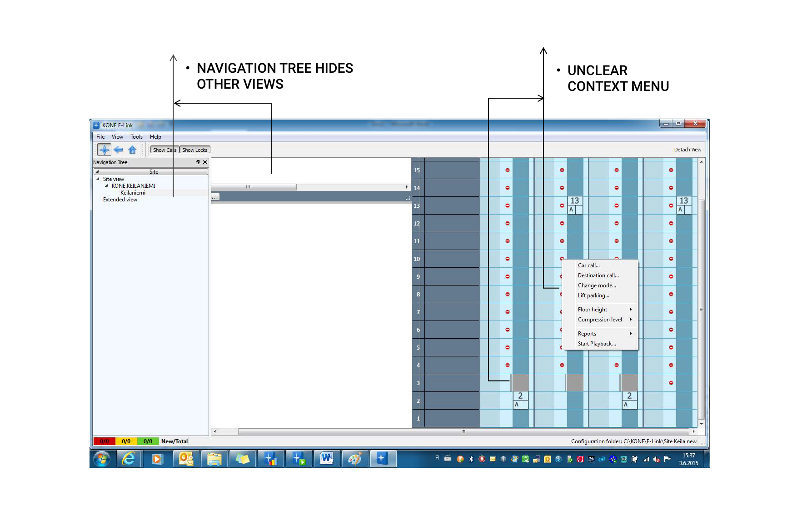The image size is (812, 516).
Task: Click the red 0/0 alarm counter
Action: (x=105, y=441)
